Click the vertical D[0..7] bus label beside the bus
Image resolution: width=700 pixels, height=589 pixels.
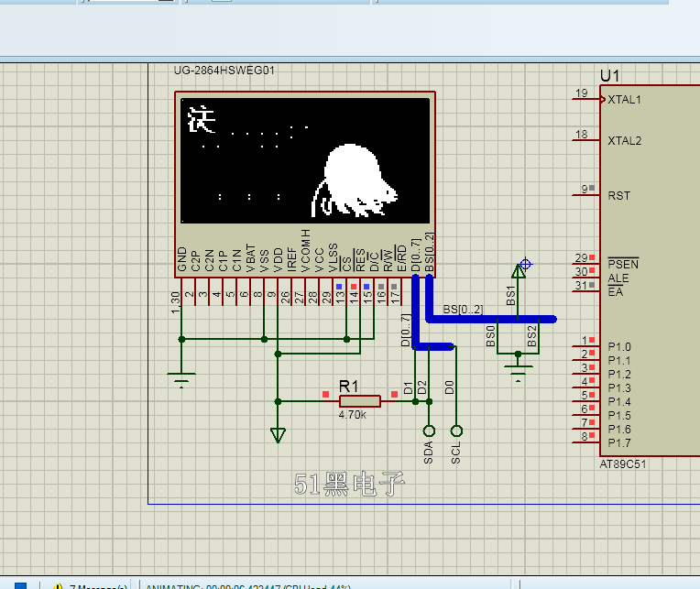(x=405, y=330)
